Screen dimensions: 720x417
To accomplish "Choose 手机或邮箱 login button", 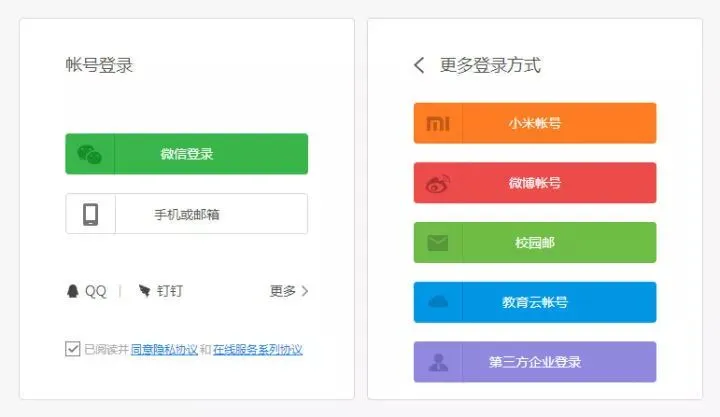I will [186, 214].
